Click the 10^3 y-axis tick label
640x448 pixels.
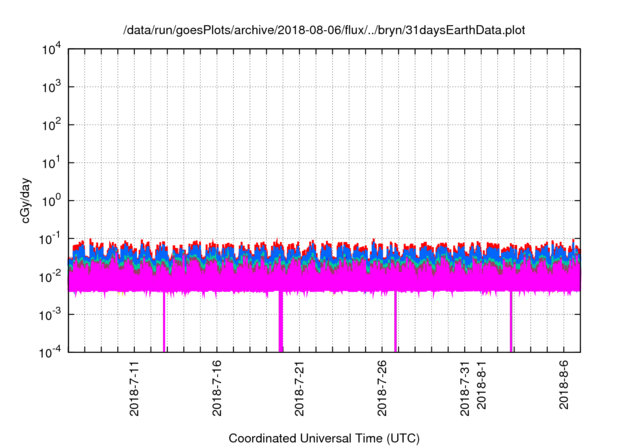click(x=51, y=87)
